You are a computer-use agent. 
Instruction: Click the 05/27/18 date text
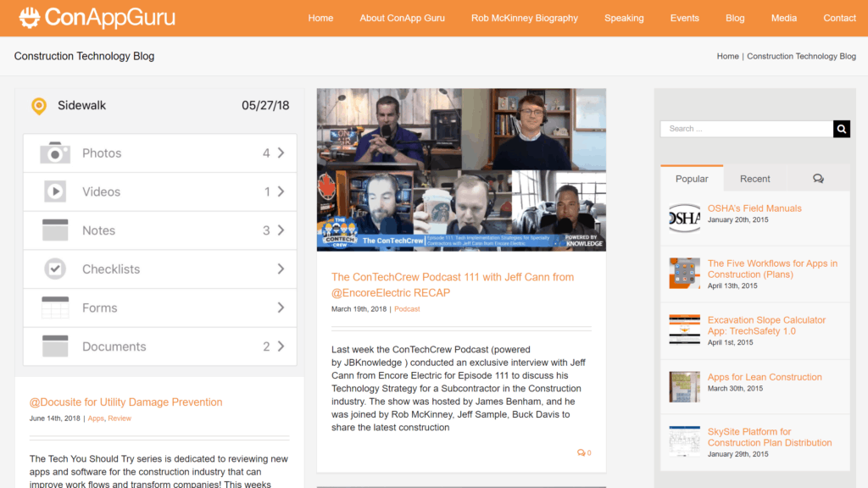click(265, 106)
